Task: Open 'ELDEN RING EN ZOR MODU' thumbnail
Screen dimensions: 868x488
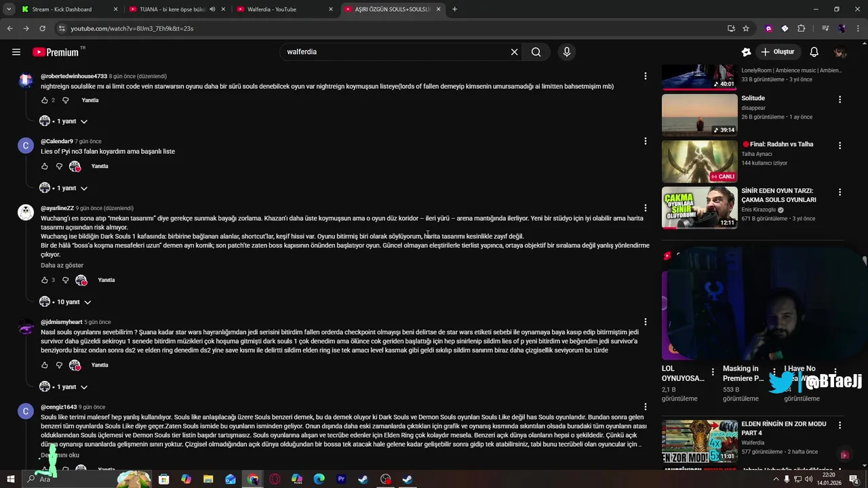Action: pyautogui.click(x=699, y=441)
